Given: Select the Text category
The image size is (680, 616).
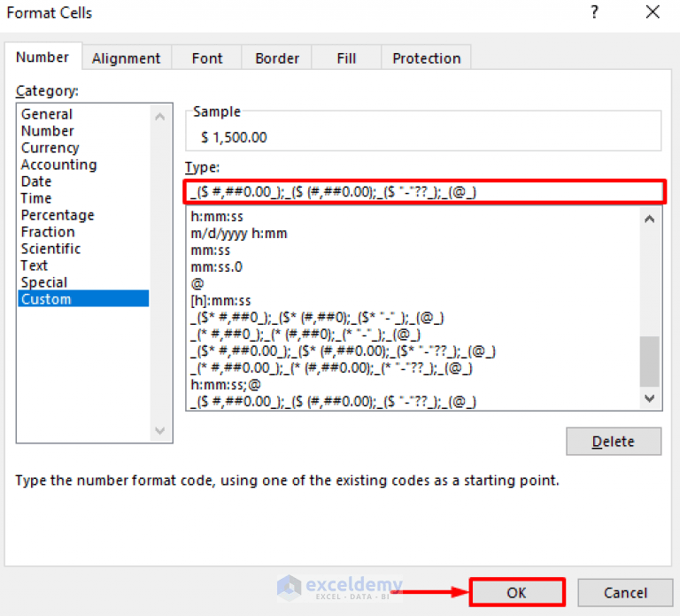Looking at the screenshot, I should [83, 266].
